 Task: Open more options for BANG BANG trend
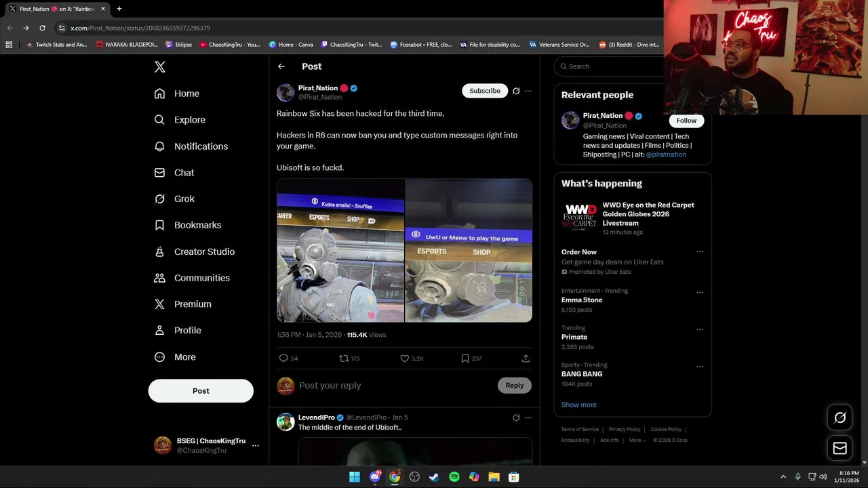[x=700, y=367]
